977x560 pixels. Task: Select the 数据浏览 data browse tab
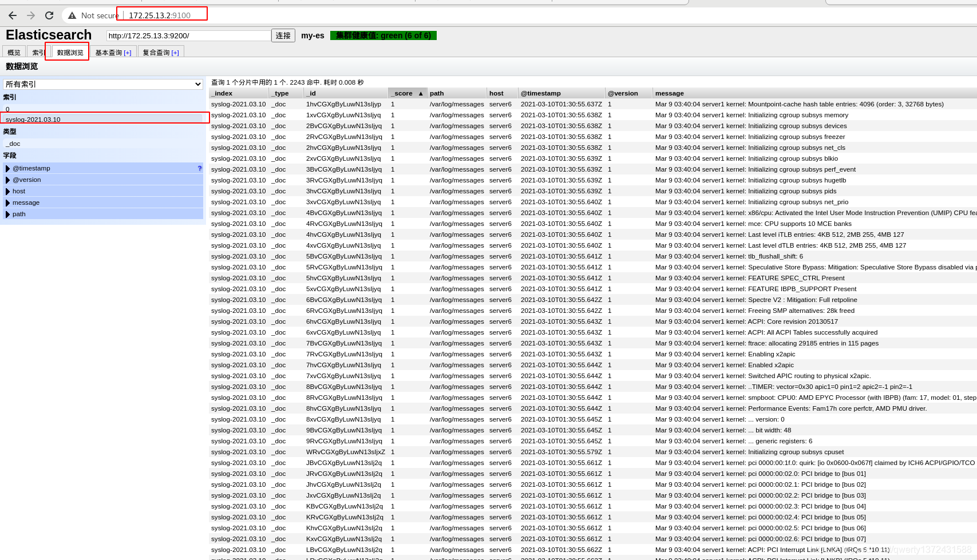pos(70,52)
